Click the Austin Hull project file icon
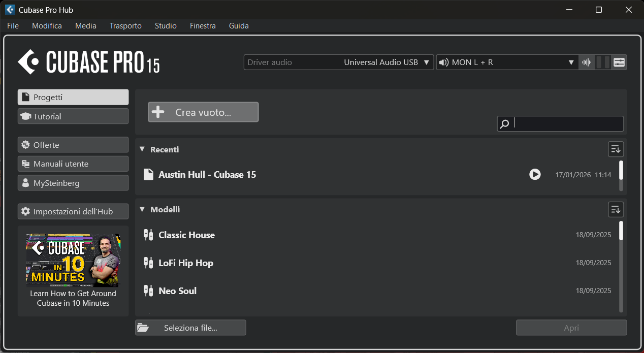 148,174
